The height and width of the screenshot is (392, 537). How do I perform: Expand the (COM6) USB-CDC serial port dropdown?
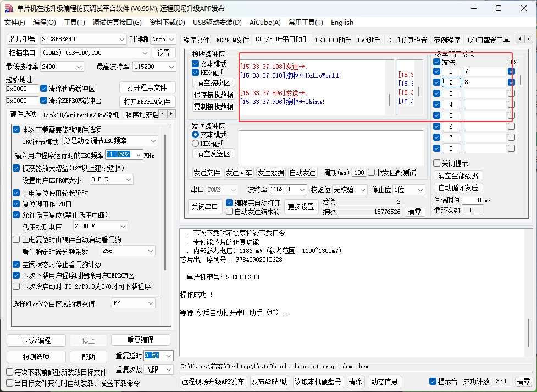(x=145, y=53)
